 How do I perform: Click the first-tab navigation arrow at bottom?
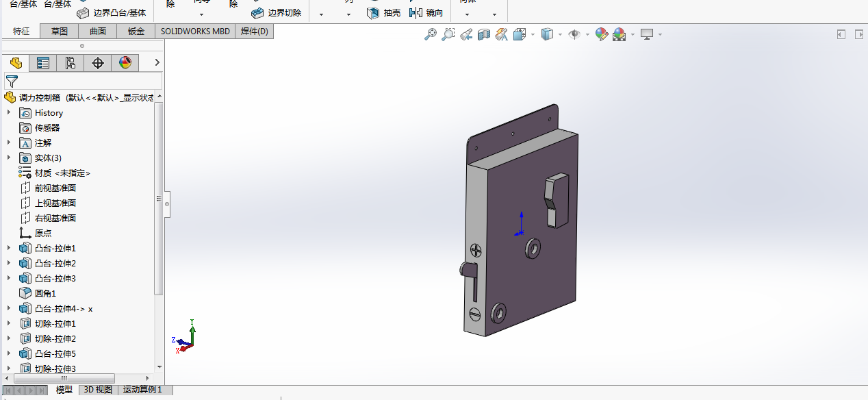click(8, 390)
